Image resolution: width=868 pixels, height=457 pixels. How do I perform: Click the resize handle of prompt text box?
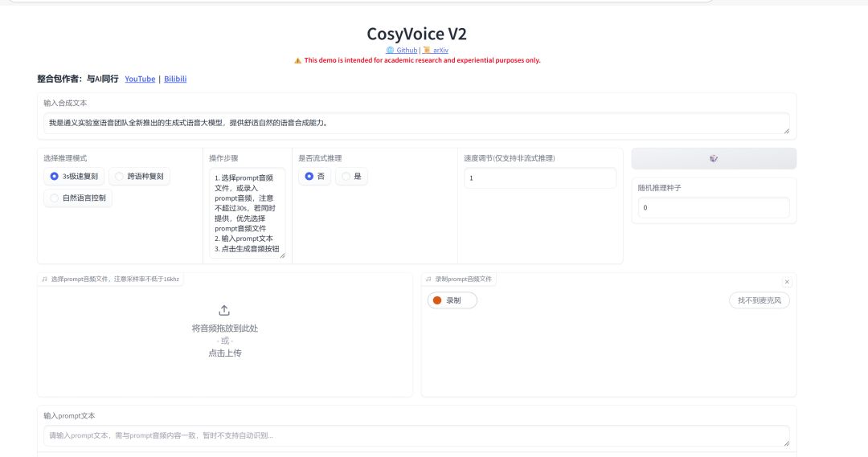click(x=786, y=443)
